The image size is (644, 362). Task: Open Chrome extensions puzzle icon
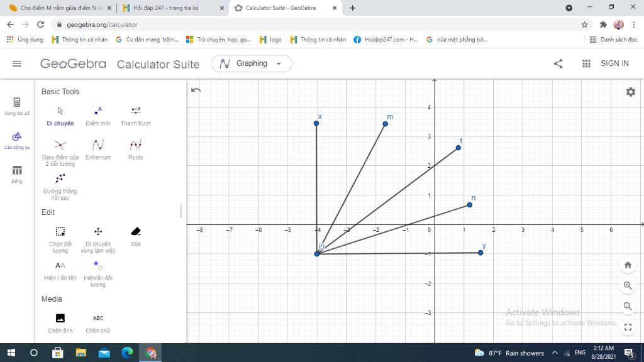[x=603, y=25]
